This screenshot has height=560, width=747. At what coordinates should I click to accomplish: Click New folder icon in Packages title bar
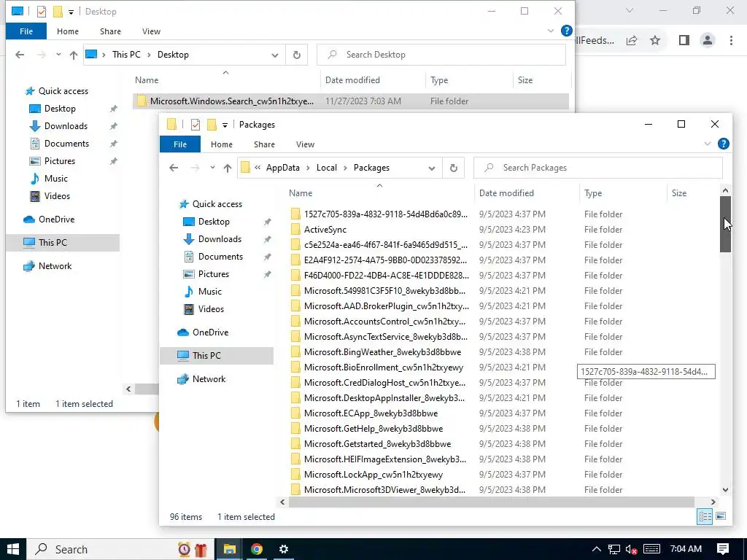coord(212,125)
